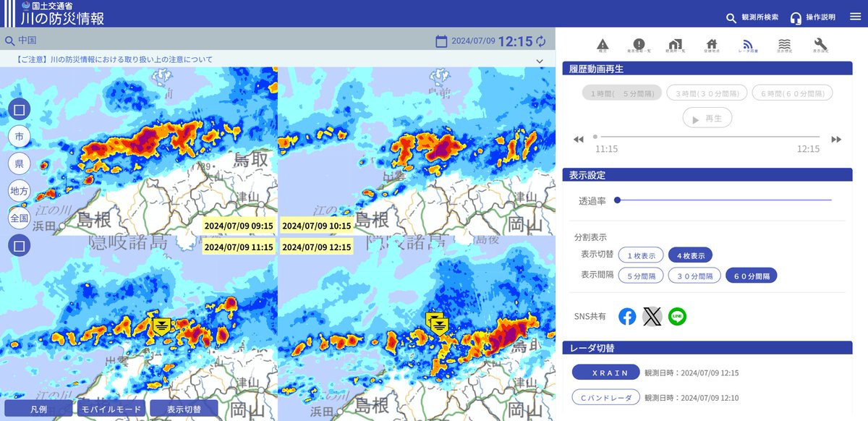Set display interval to 60分間隔
This screenshot has height=421, width=868.
(x=752, y=275)
